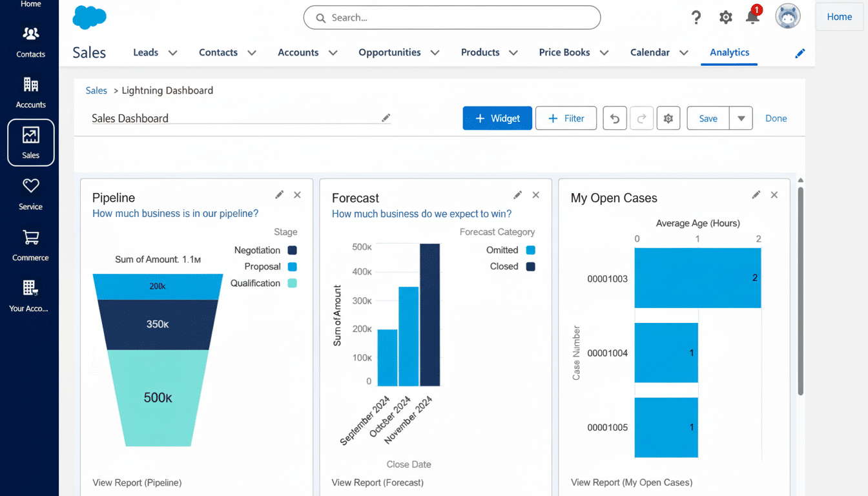Image resolution: width=868 pixels, height=496 pixels.
Task: Add a new widget with the Widget button
Action: click(x=497, y=118)
